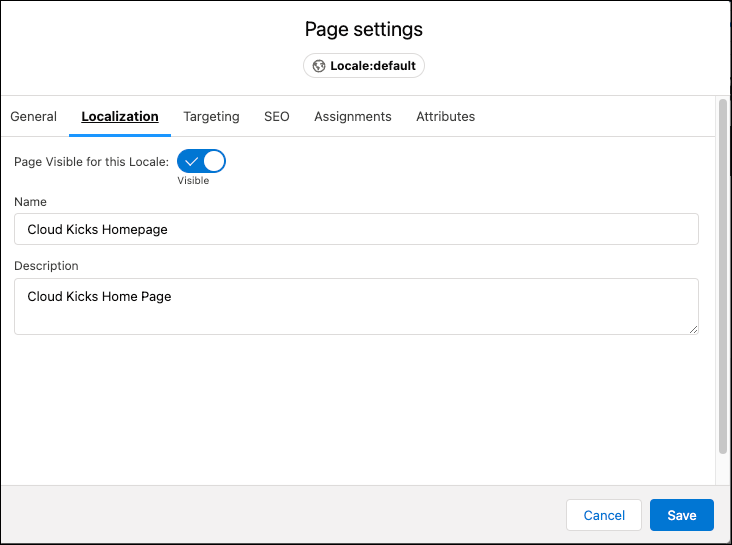Click the Page Visible for this Locale label
This screenshot has width=732, height=545.
click(92, 162)
